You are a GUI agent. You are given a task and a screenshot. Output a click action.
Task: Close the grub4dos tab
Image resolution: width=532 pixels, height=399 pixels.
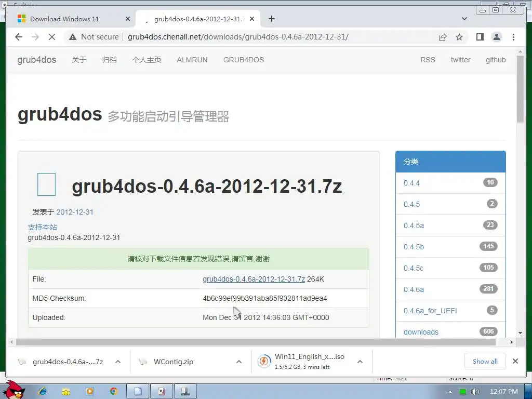pyautogui.click(x=252, y=19)
